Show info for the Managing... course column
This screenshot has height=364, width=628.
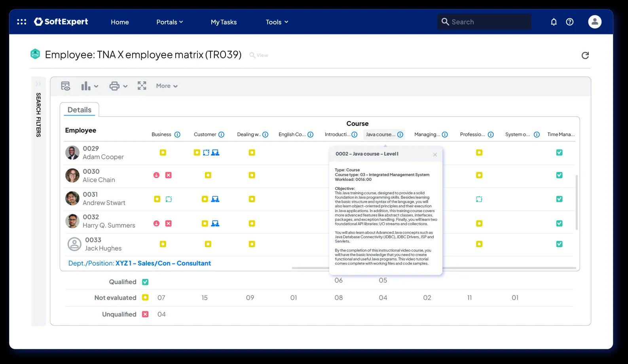pos(445,135)
